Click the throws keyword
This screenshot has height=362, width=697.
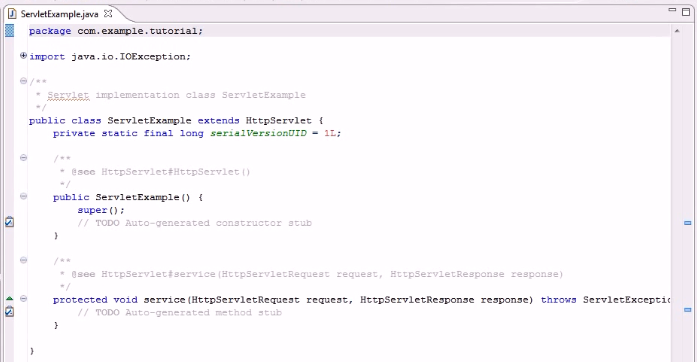tap(558, 300)
